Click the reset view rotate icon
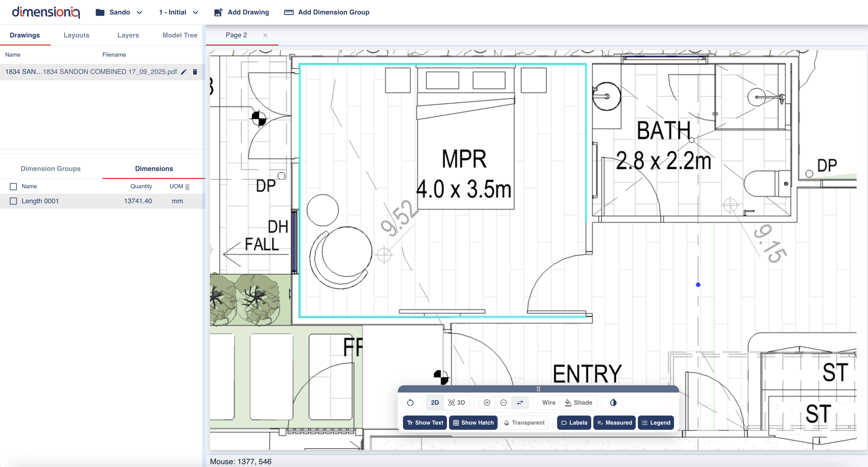 tap(410, 403)
